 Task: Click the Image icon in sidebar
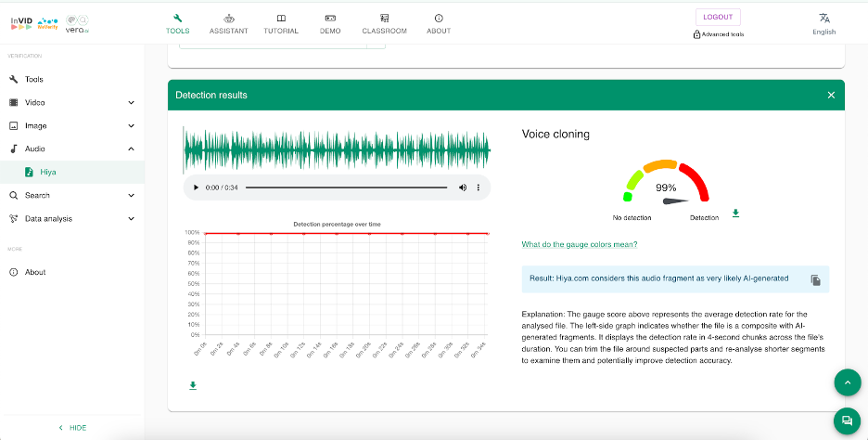click(x=14, y=126)
